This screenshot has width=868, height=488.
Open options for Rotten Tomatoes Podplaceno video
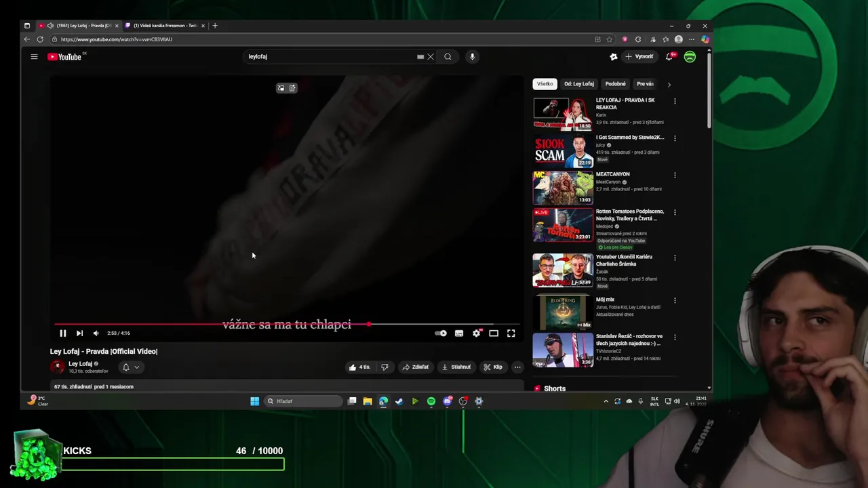tap(675, 212)
